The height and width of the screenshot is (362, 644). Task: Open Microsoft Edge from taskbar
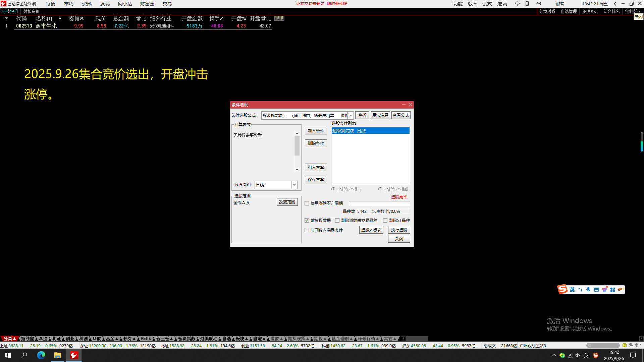(41, 355)
